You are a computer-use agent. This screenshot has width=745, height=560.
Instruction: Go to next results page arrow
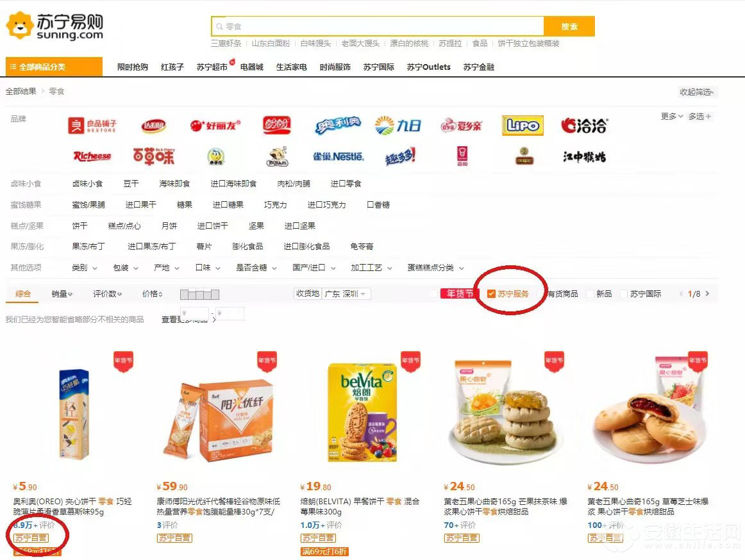pyautogui.click(x=707, y=293)
